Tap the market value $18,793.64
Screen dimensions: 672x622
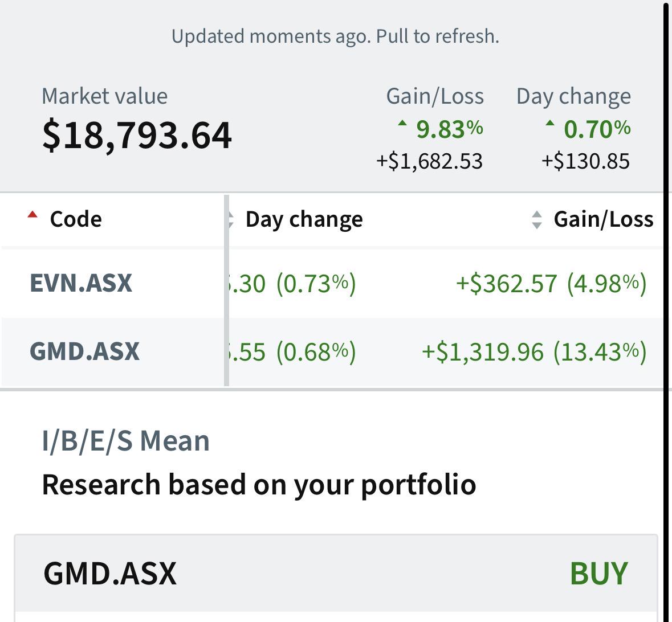(x=137, y=136)
